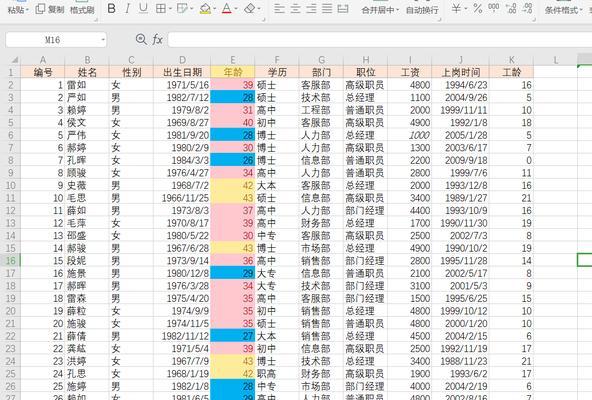Align text left
Image resolution: width=592 pixels, height=400 pixels.
coord(279,8)
